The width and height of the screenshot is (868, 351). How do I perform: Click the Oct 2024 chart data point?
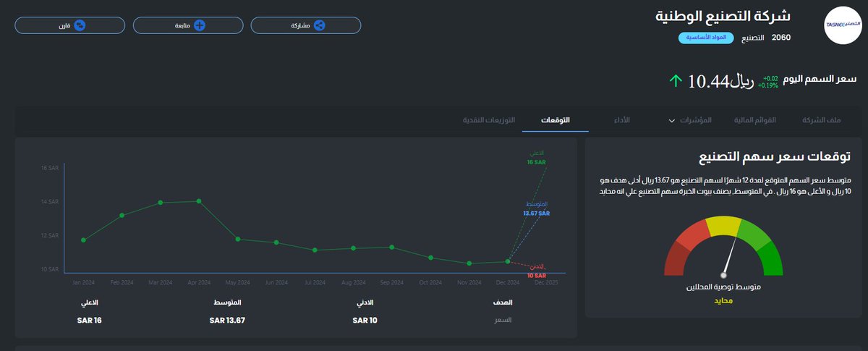pos(430,258)
